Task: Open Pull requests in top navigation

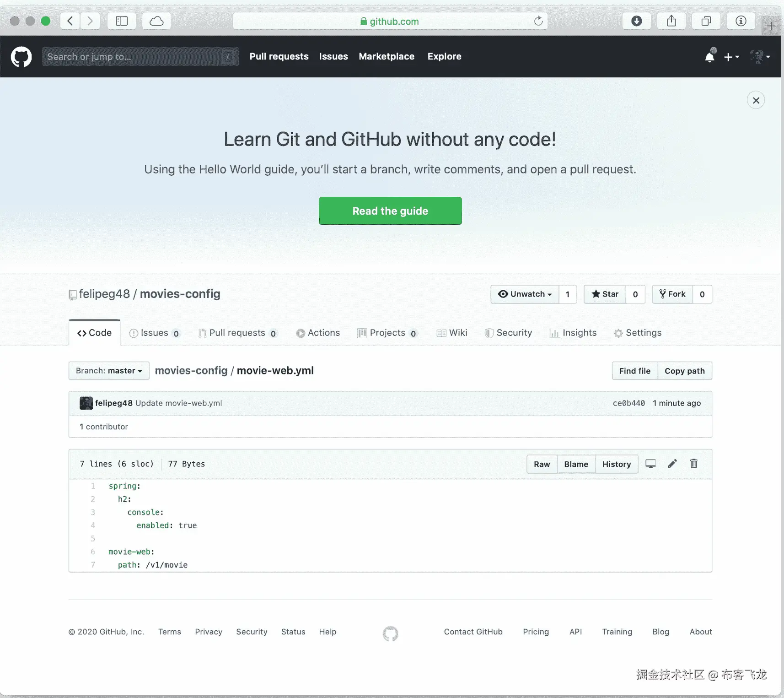Action: coord(279,56)
